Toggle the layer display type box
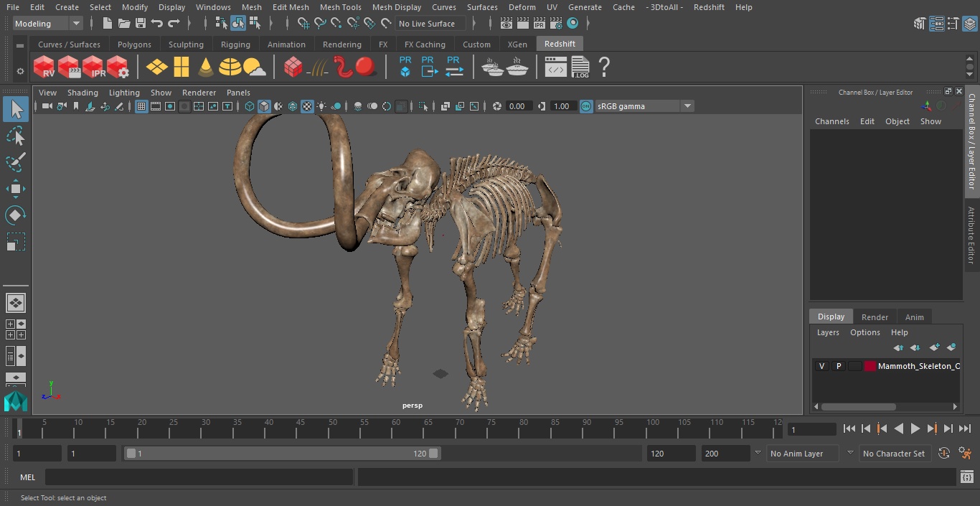Image resolution: width=980 pixels, height=506 pixels. tap(854, 366)
